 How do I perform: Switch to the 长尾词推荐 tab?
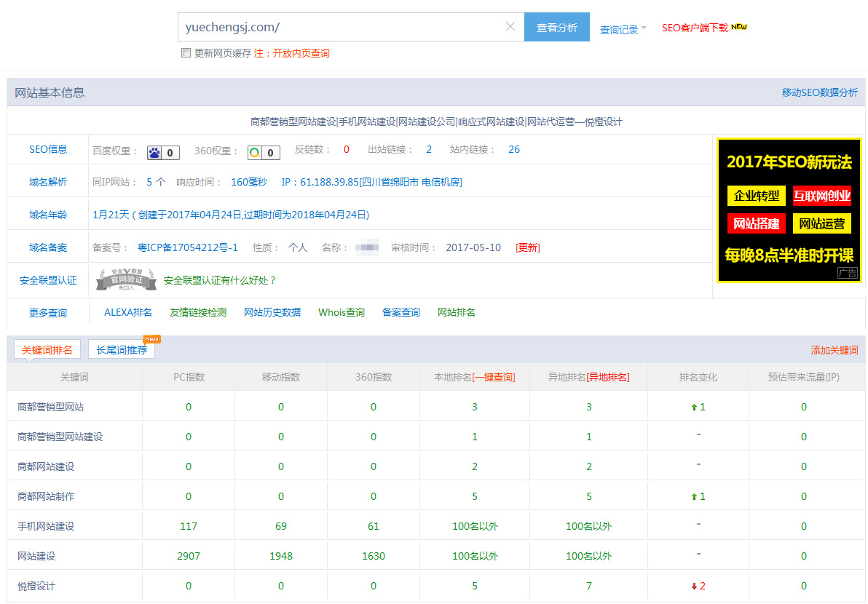click(x=121, y=349)
